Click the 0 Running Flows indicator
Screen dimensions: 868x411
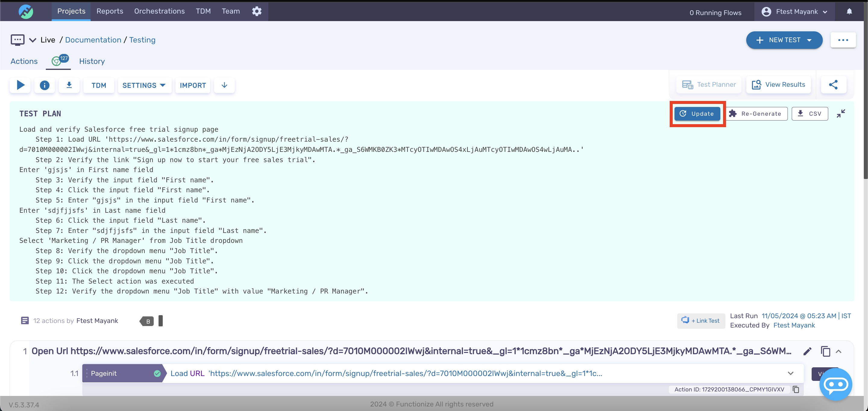coord(715,12)
